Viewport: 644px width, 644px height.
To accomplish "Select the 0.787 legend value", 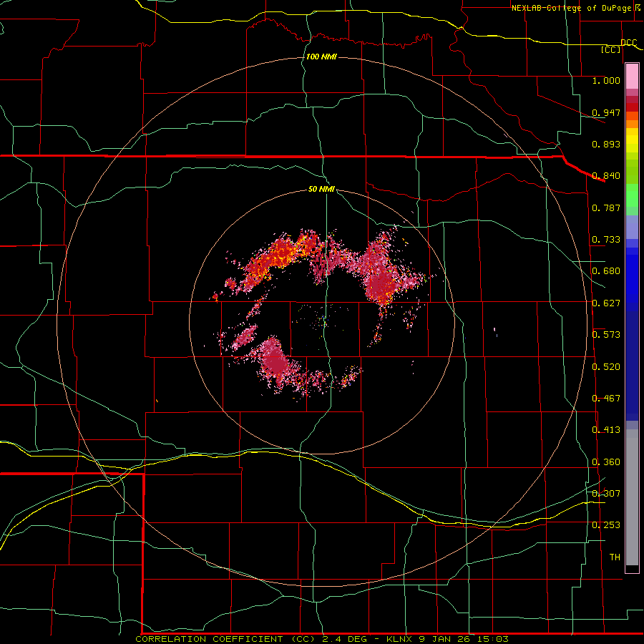I will point(606,208).
